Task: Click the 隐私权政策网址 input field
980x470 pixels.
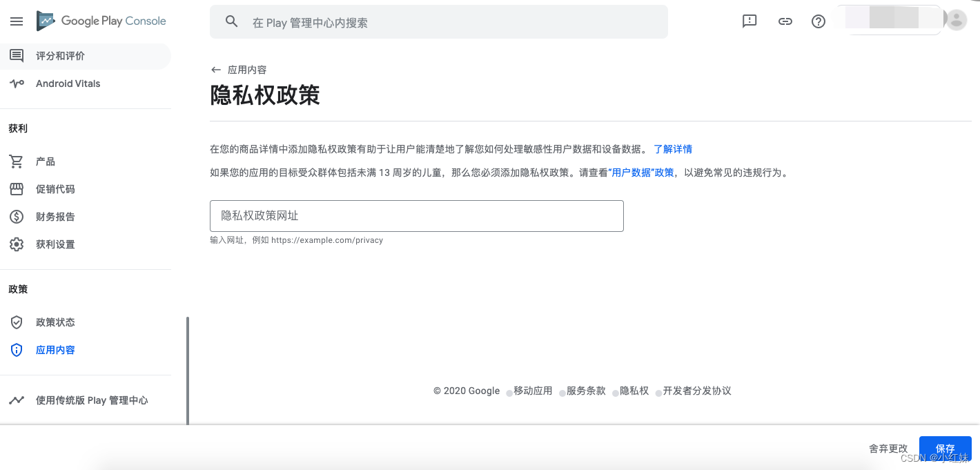Action: (416, 215)
